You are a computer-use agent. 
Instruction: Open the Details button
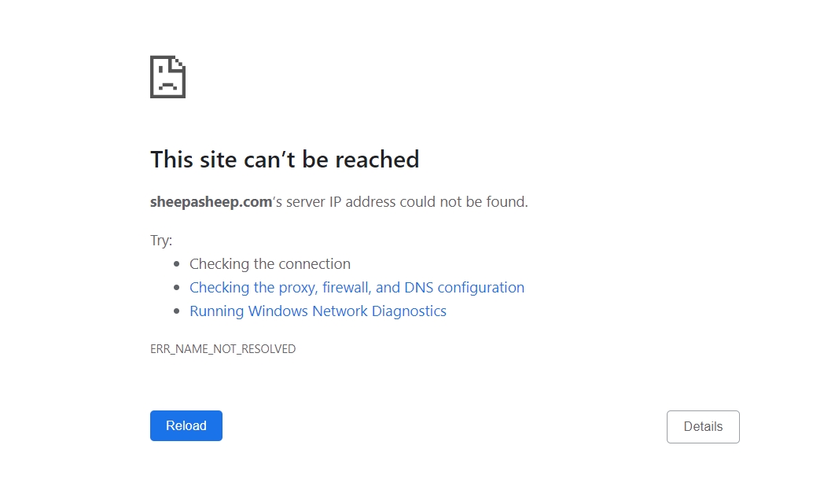703,427
